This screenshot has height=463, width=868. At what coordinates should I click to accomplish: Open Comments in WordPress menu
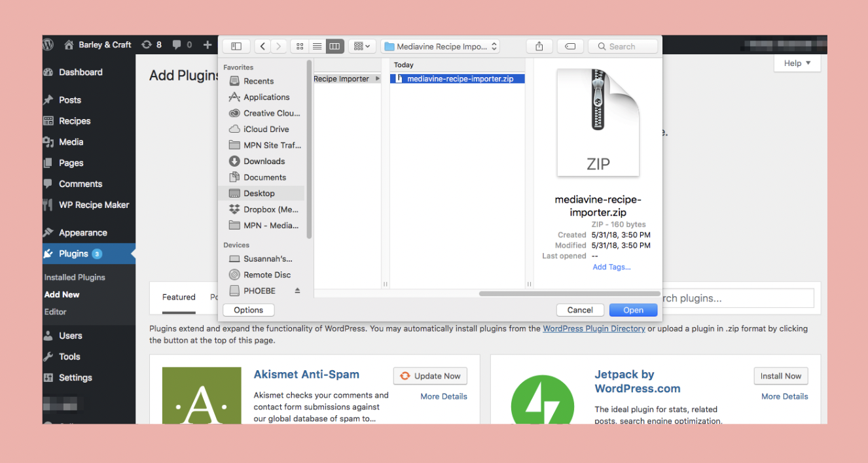pyautogui.click(x=80, y=184)
